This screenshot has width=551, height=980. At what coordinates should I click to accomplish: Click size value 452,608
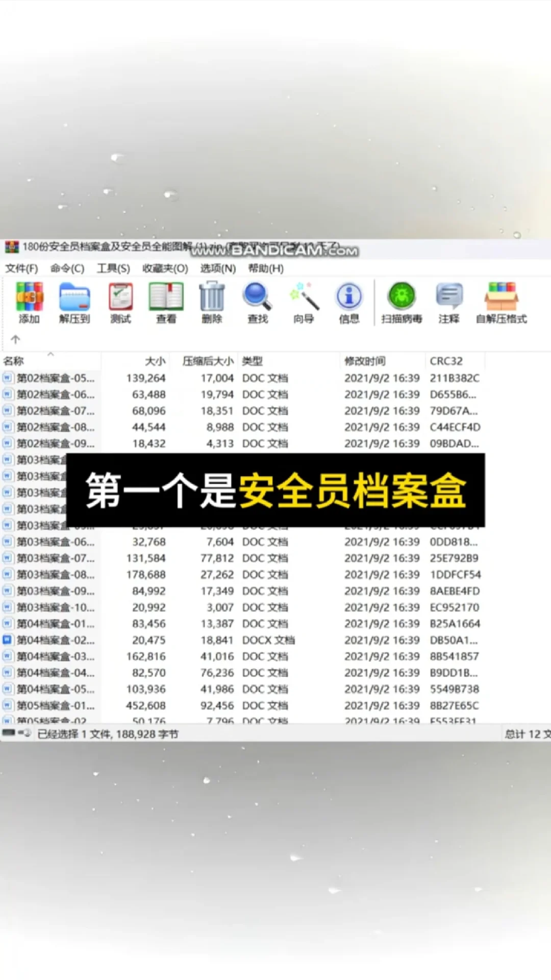point(146,705)
